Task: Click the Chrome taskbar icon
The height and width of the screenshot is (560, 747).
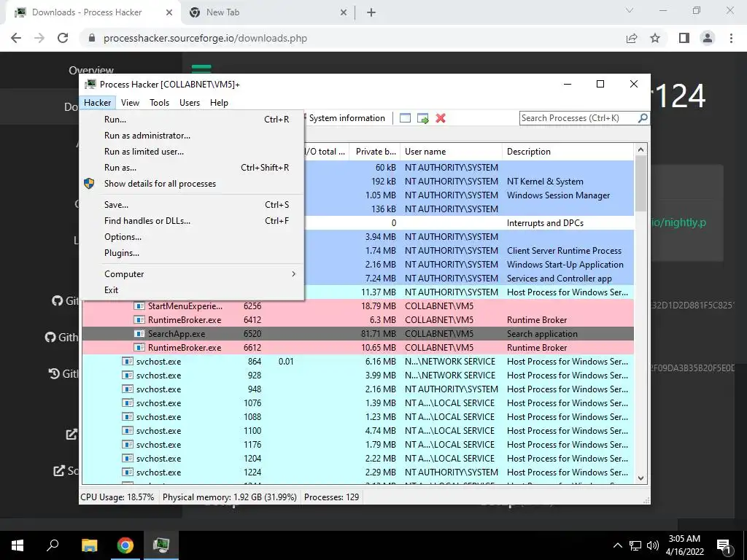Action: (125, 545)
